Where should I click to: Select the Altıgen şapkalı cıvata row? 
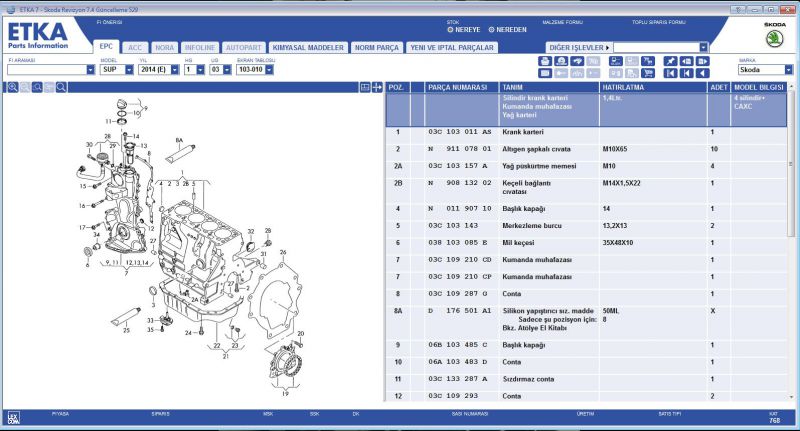click(x=586, y=149)
